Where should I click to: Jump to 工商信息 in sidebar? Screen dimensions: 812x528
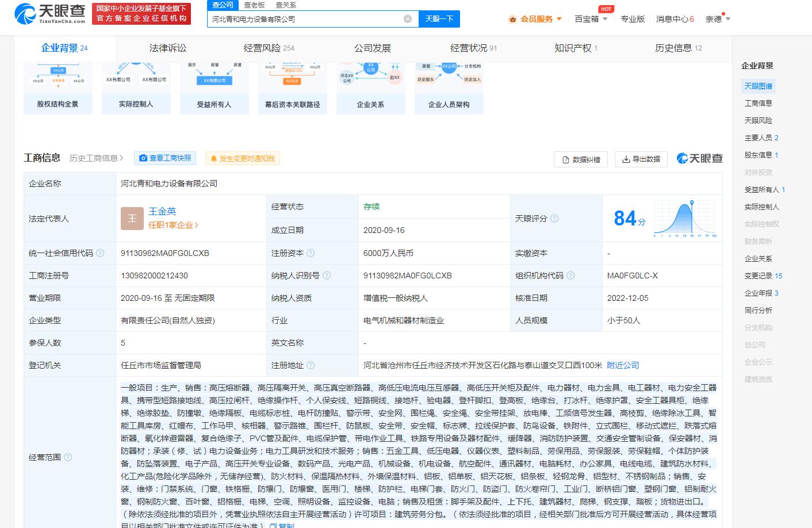click(758, 104)
